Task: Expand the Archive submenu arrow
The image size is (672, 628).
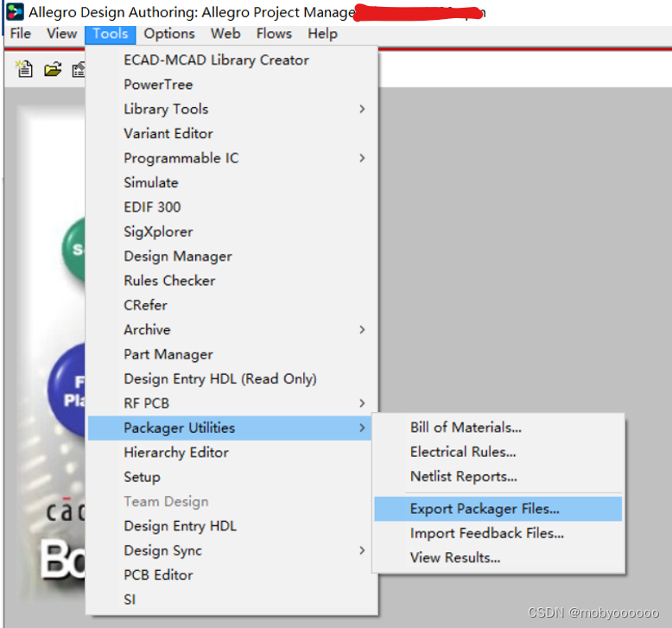Action: [x=362, y=330]
